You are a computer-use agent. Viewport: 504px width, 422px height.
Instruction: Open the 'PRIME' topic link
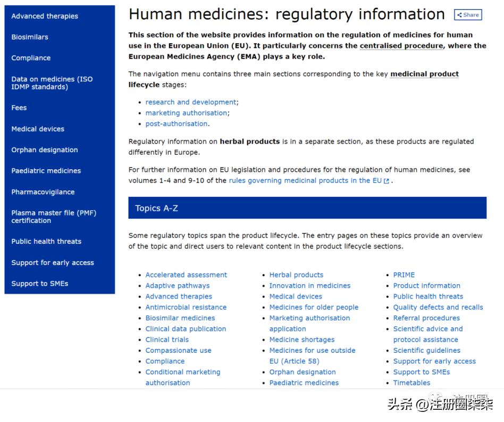tap(404, 275)
